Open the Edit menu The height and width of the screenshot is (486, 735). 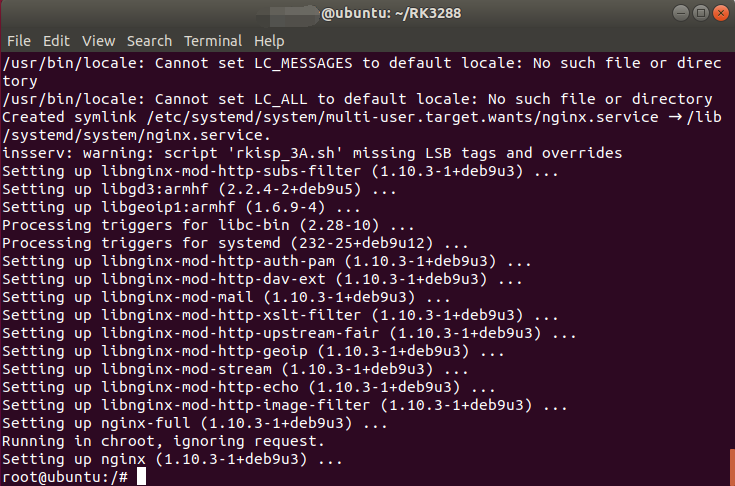(x=56, y=41)
